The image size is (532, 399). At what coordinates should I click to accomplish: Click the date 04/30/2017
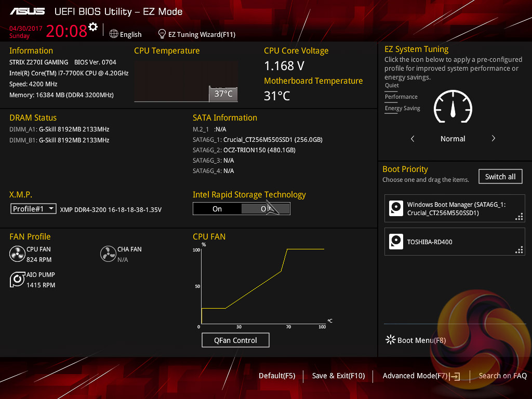coord(26,29)
